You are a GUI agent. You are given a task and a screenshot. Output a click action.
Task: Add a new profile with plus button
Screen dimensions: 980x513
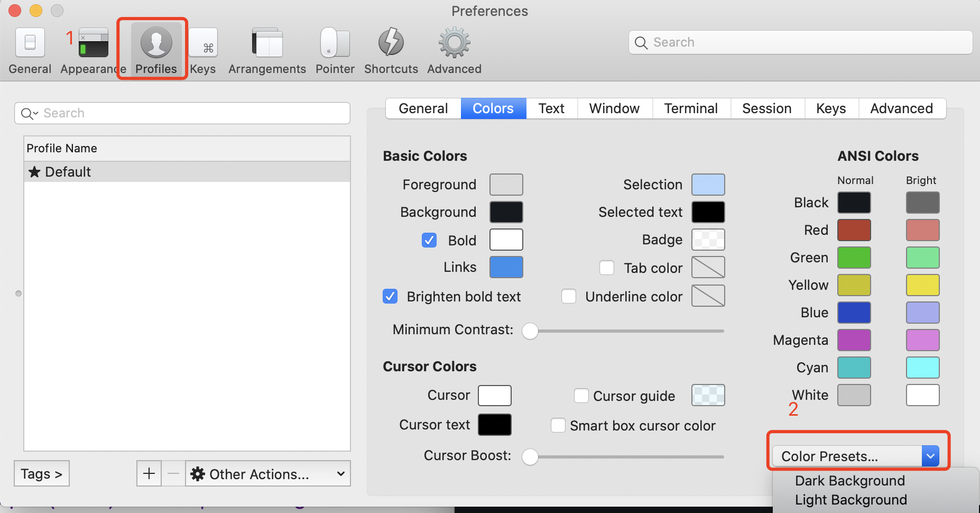click(149, 473)
